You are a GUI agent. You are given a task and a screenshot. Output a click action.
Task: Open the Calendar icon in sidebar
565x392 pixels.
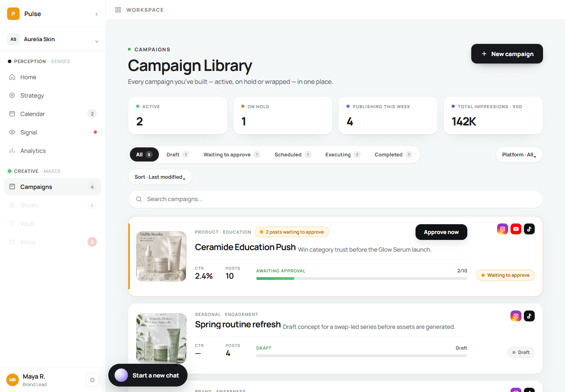[12, 114]
